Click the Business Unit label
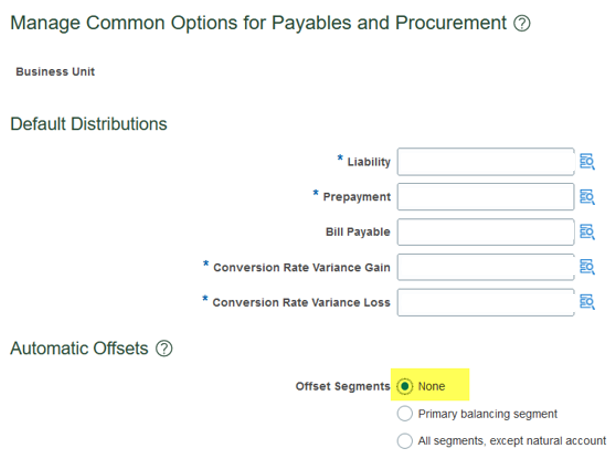Screen dimensions: 613x459 click(x=55, y=72)
